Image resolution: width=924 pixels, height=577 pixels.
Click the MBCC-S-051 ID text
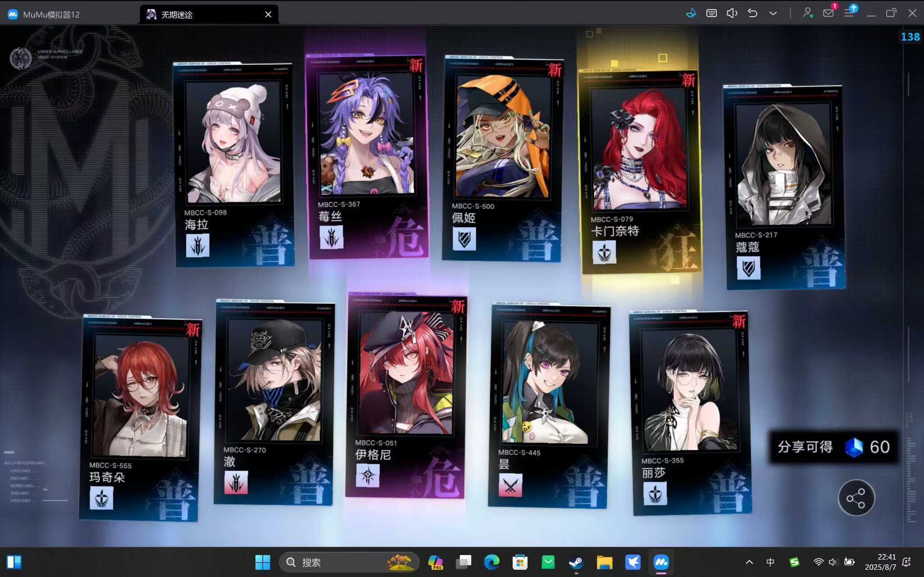coord(376,443)
